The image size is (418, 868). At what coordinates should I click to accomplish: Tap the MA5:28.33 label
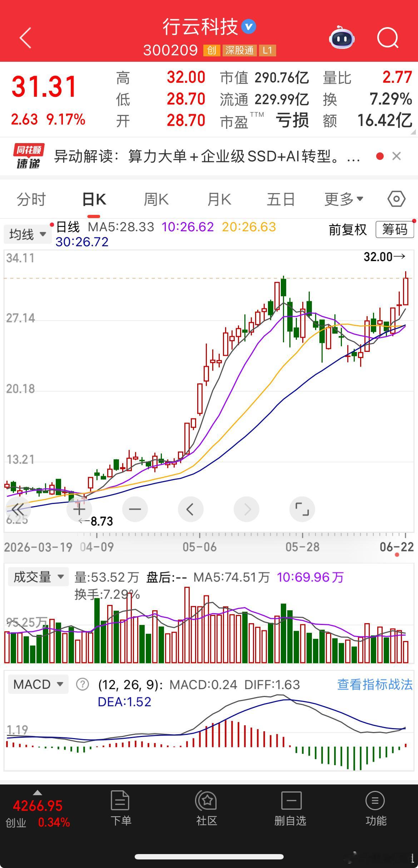pyautogui.click(x=121, y=227)
